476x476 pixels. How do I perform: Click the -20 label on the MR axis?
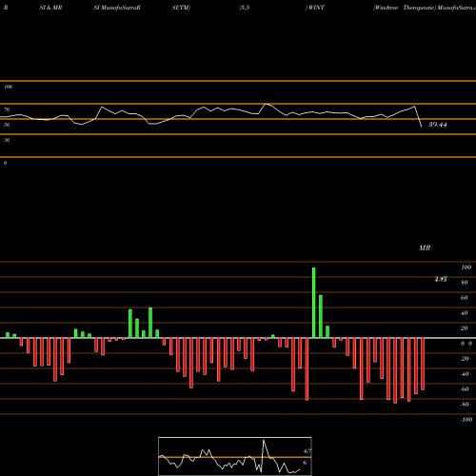[465, 359]
